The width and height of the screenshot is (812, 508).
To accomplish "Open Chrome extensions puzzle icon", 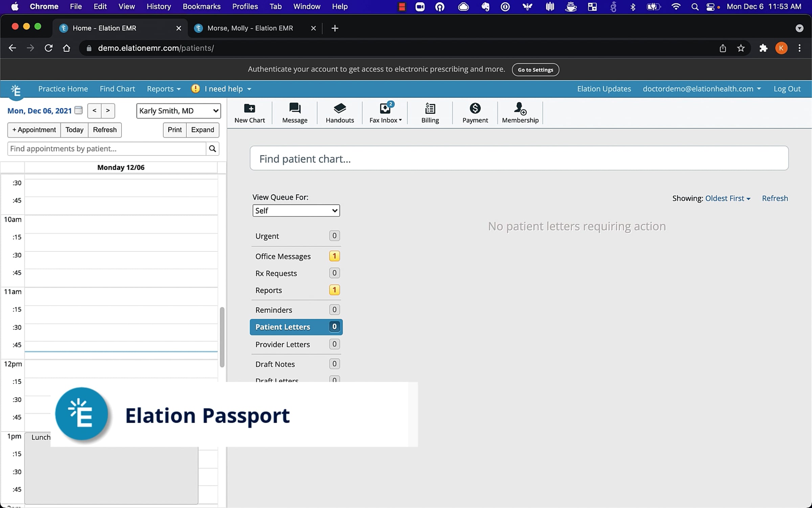I will (763, 48).
